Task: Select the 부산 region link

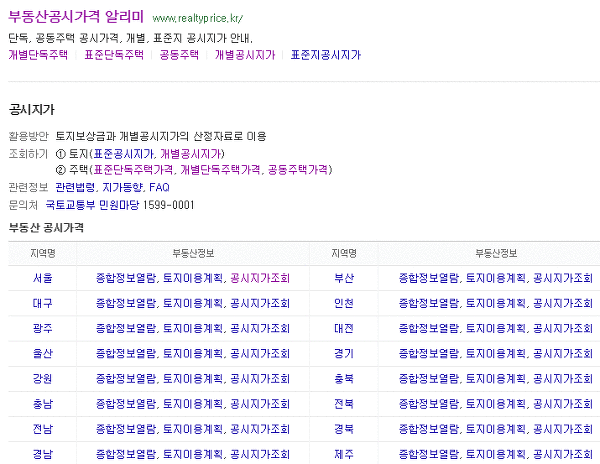Action: pyautogui.click(x=344, y=278)
